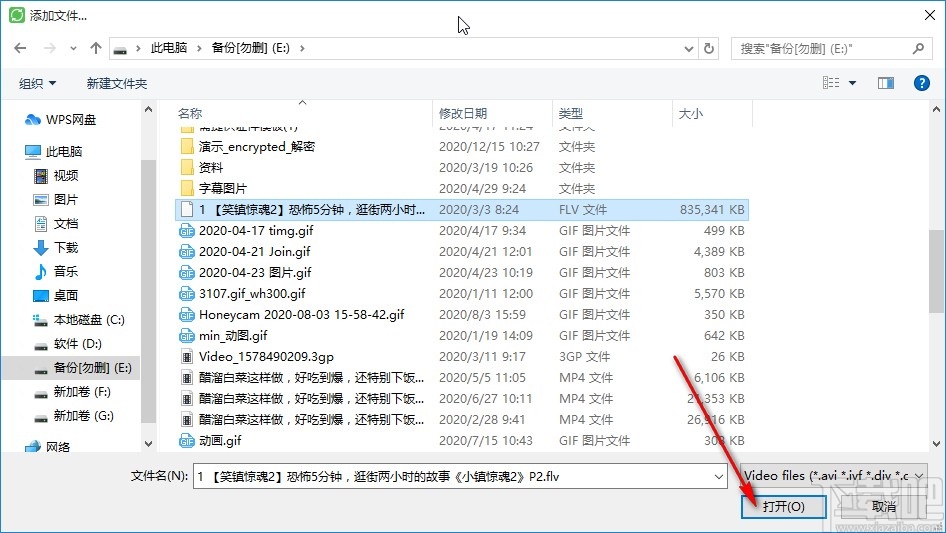
Task: Open the file name combo dropdown
Action: 719,477
